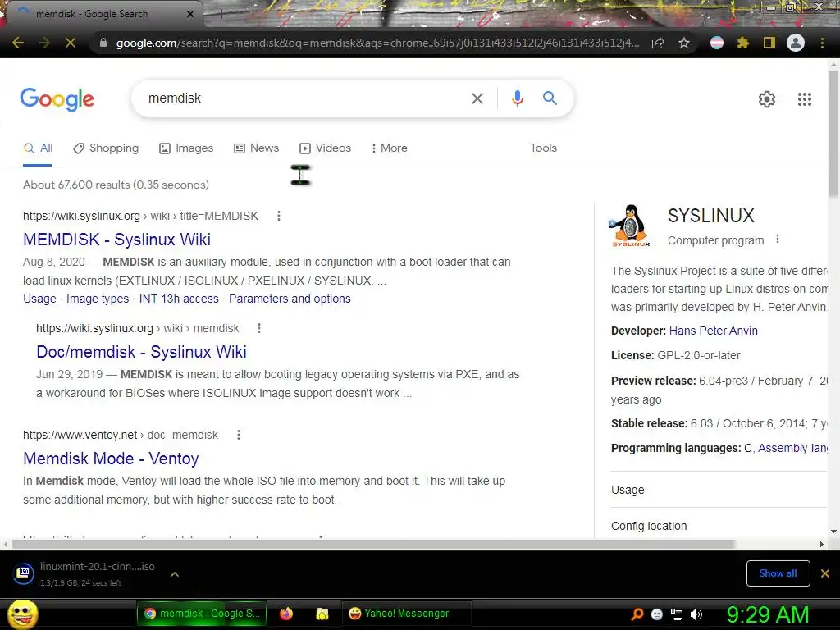
Task: Click the Assembly language link
Action: click(x=793, y=448)
